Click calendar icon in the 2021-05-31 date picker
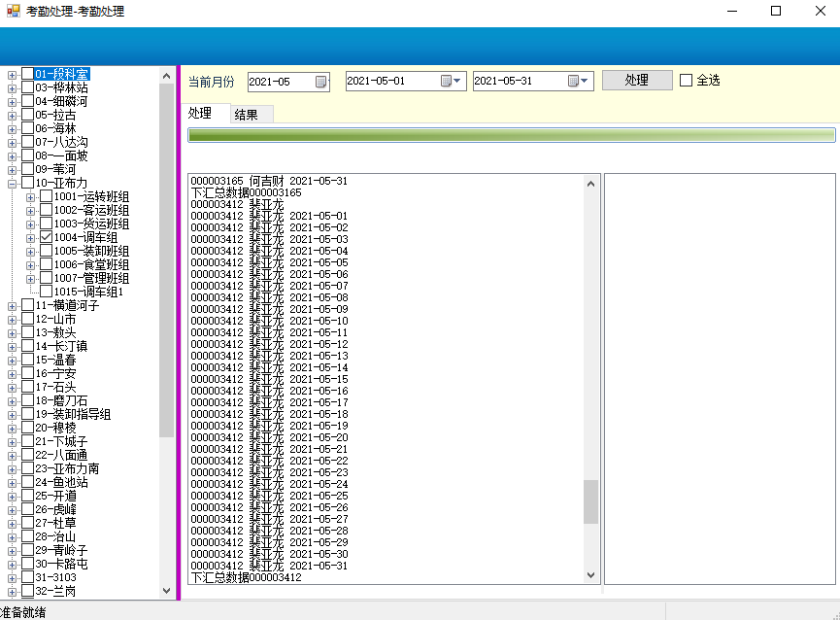 tap(574, 82)
